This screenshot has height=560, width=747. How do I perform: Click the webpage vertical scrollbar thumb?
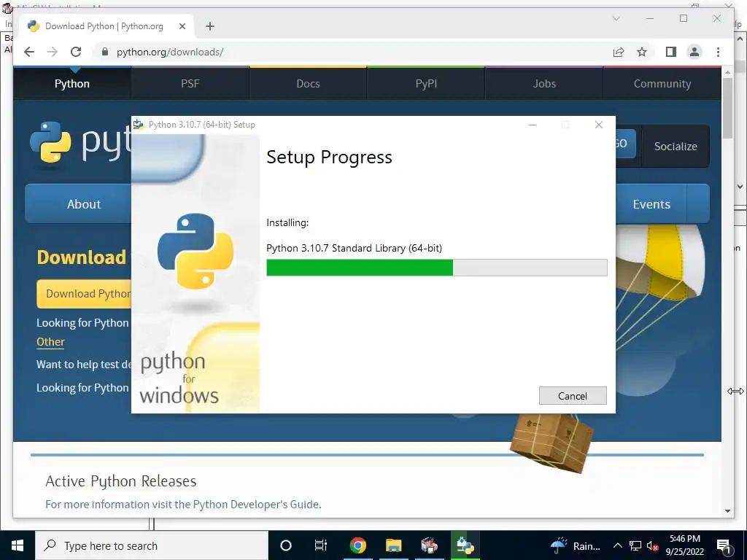727,108
